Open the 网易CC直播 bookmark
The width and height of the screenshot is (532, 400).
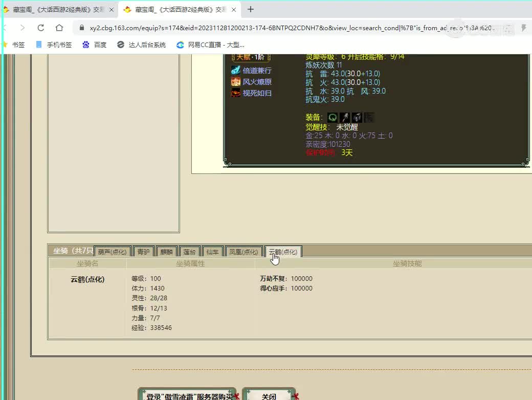coord(210,45)
